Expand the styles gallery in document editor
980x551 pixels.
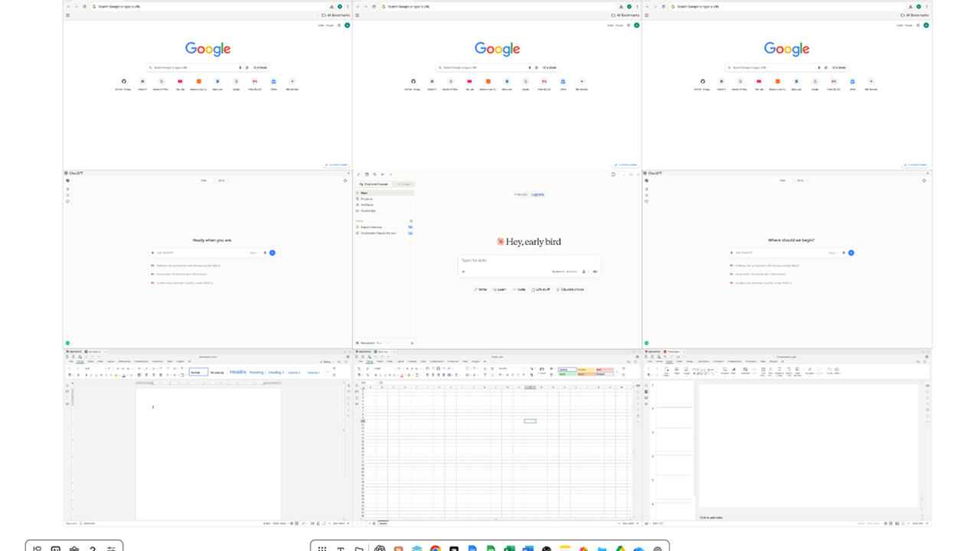tap(328, 372)
